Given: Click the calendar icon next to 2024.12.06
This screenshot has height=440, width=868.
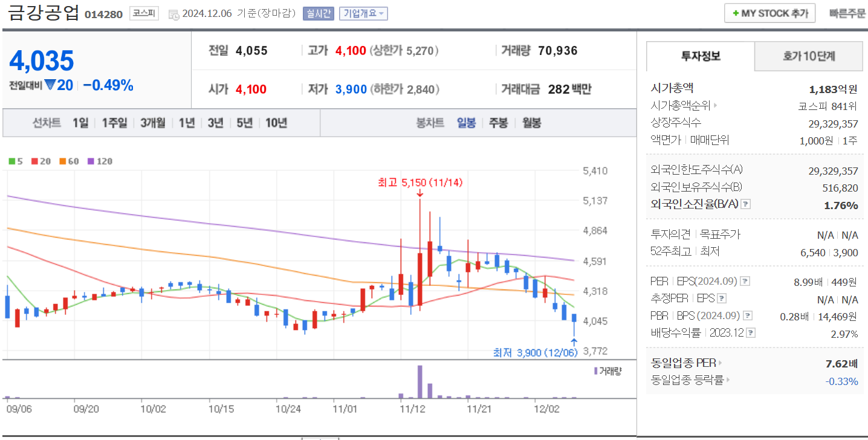Looking at the screenshot, I should 174,14.
